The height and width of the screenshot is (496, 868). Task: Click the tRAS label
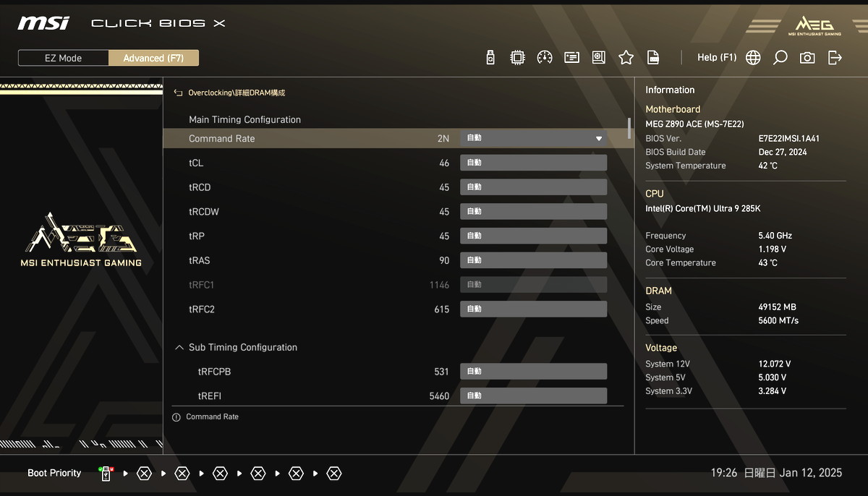tap(200, 260)
